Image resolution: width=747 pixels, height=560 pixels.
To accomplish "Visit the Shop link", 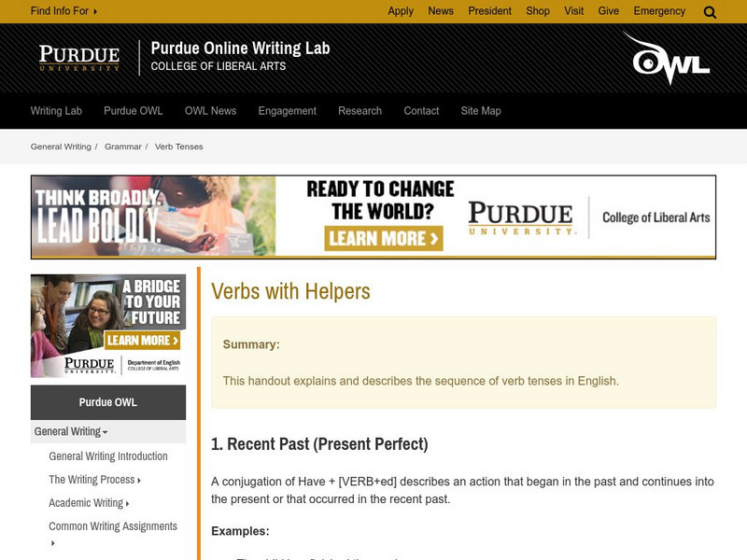I will tap(538, 11).
